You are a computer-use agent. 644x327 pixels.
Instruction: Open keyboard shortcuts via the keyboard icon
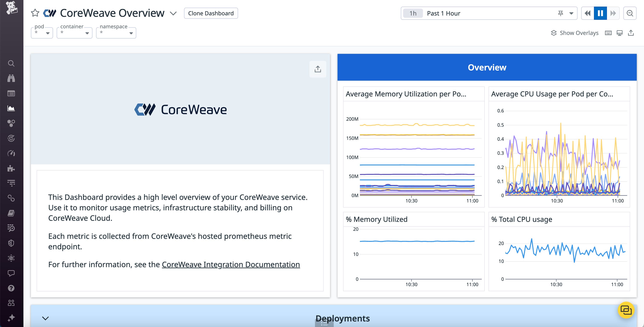(x=608, y=33)
